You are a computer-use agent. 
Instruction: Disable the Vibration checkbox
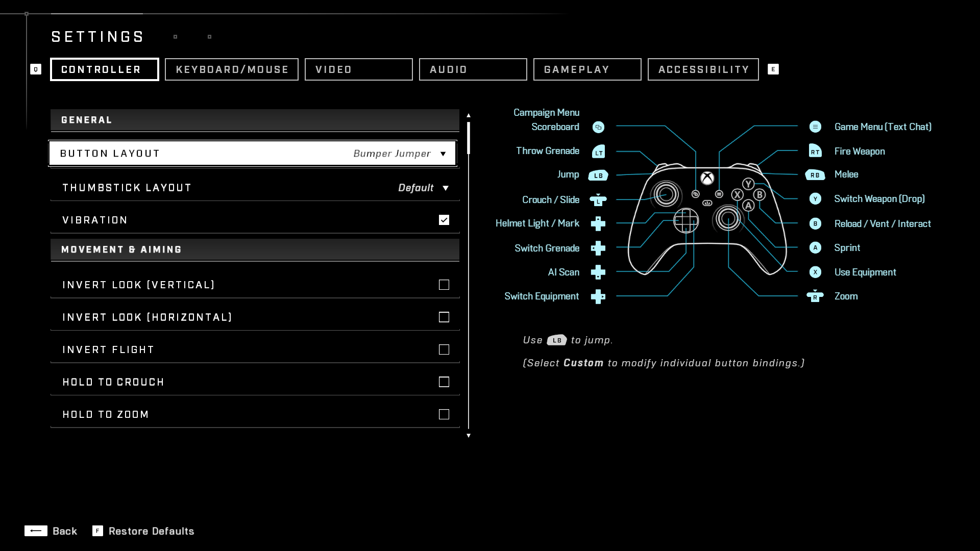(444, 220)
